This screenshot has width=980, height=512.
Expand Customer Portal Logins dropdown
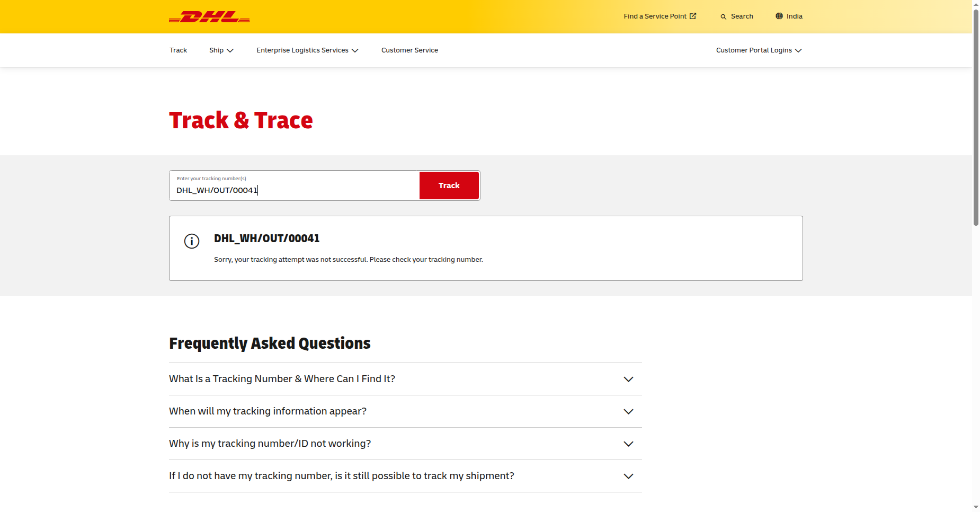point(759,50)
